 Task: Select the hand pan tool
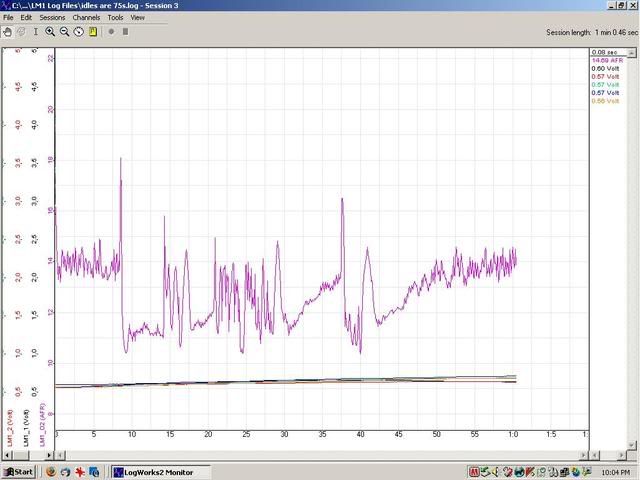8,31
